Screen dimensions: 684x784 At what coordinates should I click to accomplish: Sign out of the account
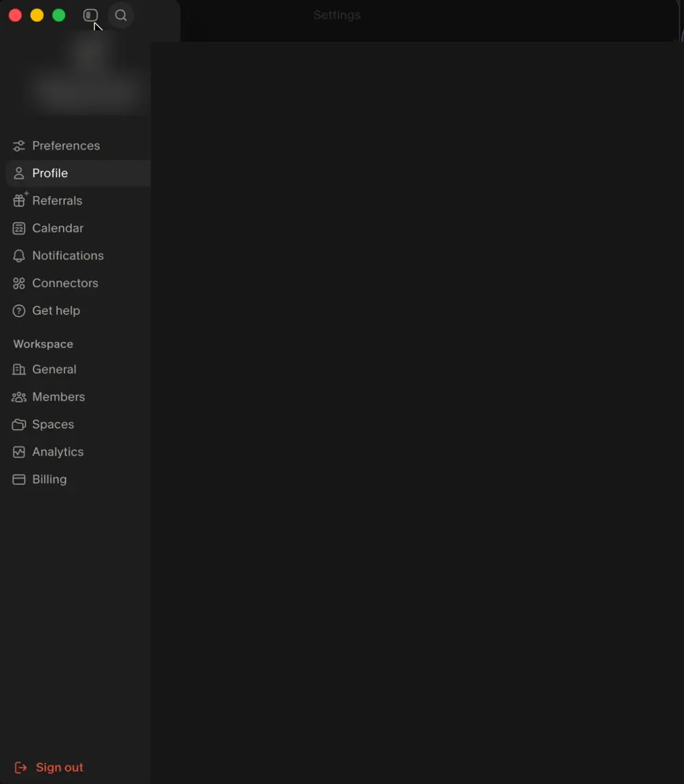pyautogui.click(x=49, y=768)
